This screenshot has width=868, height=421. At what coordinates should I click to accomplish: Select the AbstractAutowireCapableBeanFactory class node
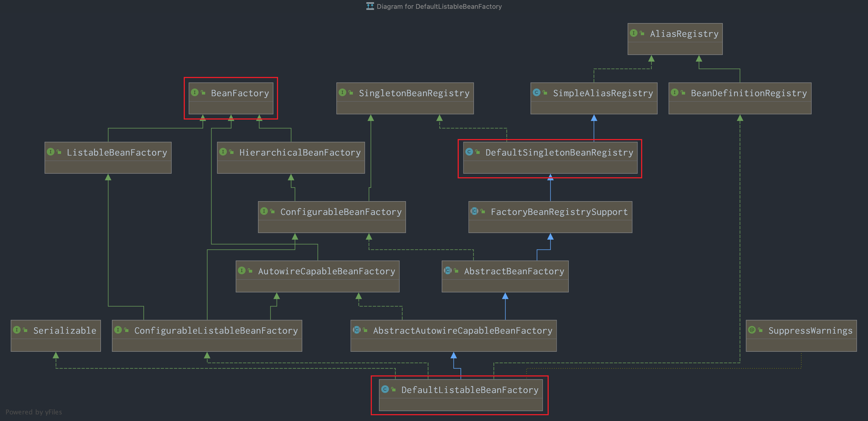462,330
